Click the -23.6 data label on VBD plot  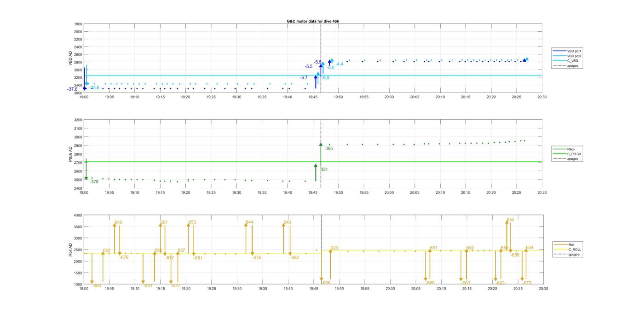click(94, 87)
